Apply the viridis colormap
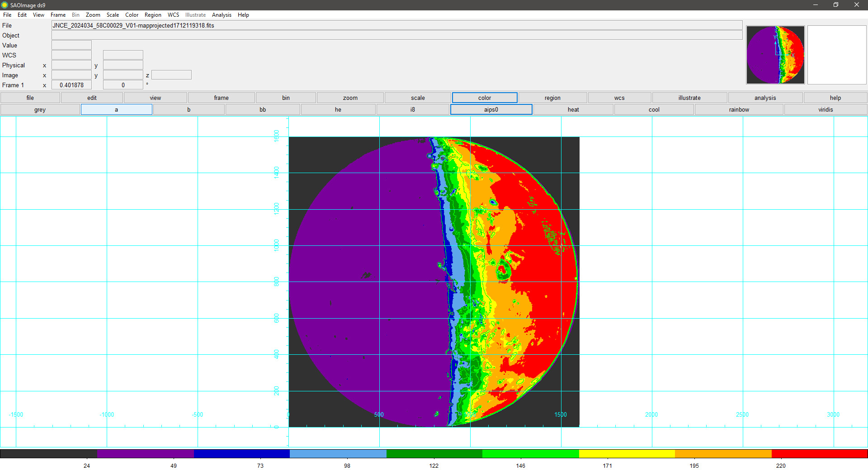Screen dimensions: 868x470 coord(825,110)
